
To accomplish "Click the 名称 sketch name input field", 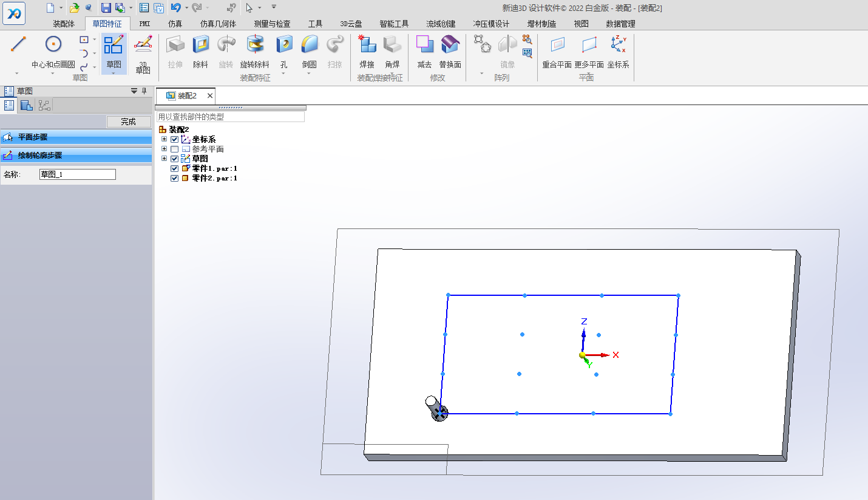I will pos(77,174).
